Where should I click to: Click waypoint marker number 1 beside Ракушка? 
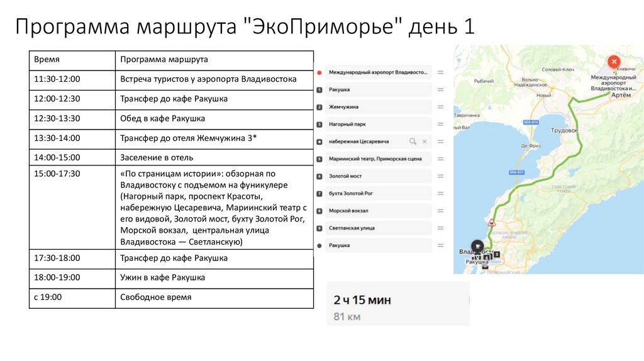319,90
